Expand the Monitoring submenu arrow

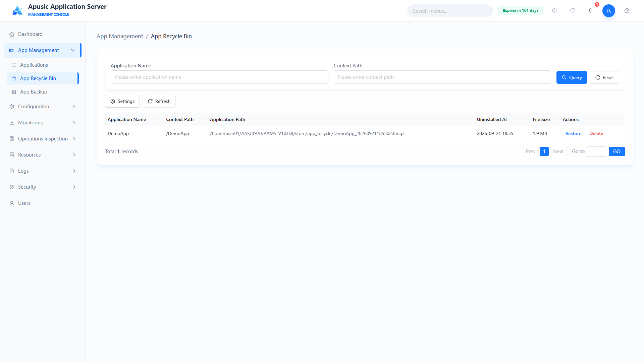(74, 123)
